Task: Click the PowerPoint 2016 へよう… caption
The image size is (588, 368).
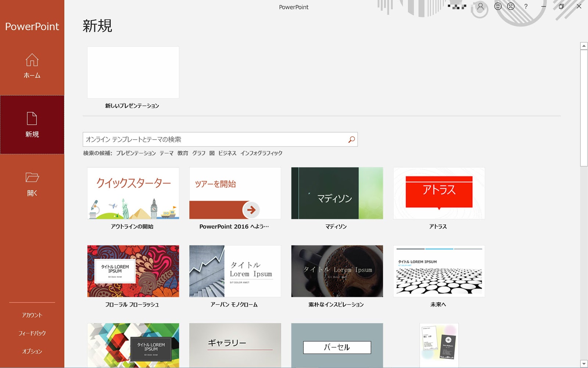Action: click(234, 227)
